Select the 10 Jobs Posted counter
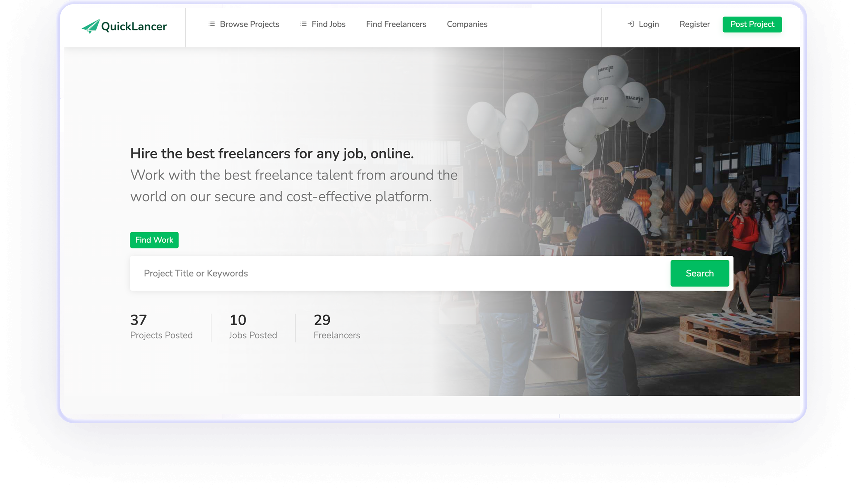The width and height of the screenshot is (863, 504). 253,326
